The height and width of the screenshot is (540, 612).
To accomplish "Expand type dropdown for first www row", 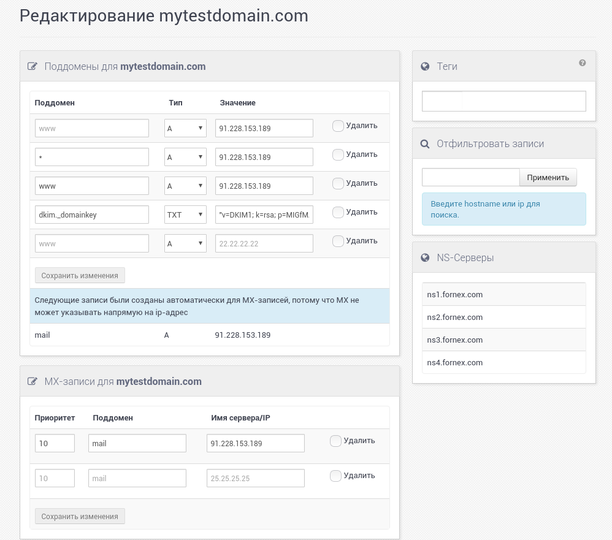I will click(x=185, y=128).
